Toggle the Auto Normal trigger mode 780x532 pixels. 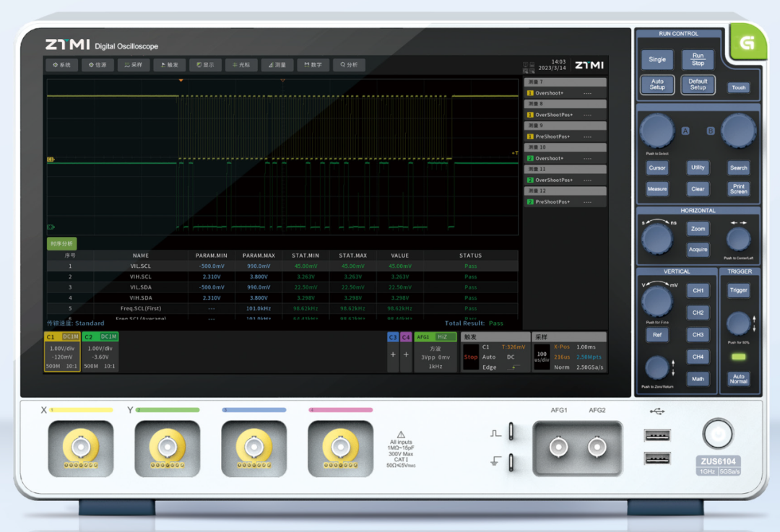(x=738, y=379)
